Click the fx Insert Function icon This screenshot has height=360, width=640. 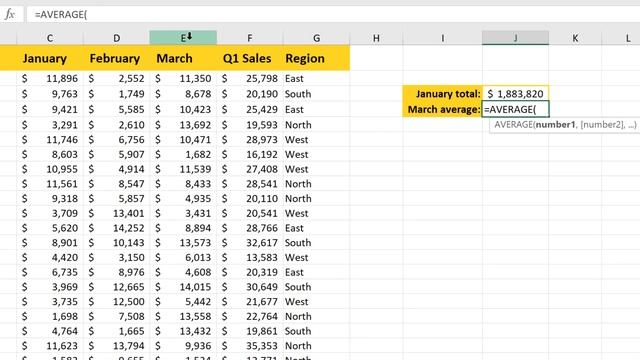point(10,15)
